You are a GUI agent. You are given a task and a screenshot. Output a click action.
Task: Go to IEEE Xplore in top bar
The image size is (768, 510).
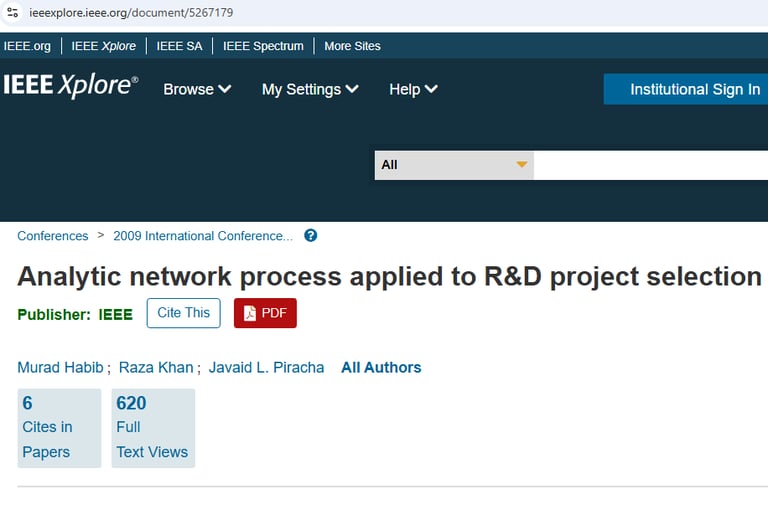(104, 46)
